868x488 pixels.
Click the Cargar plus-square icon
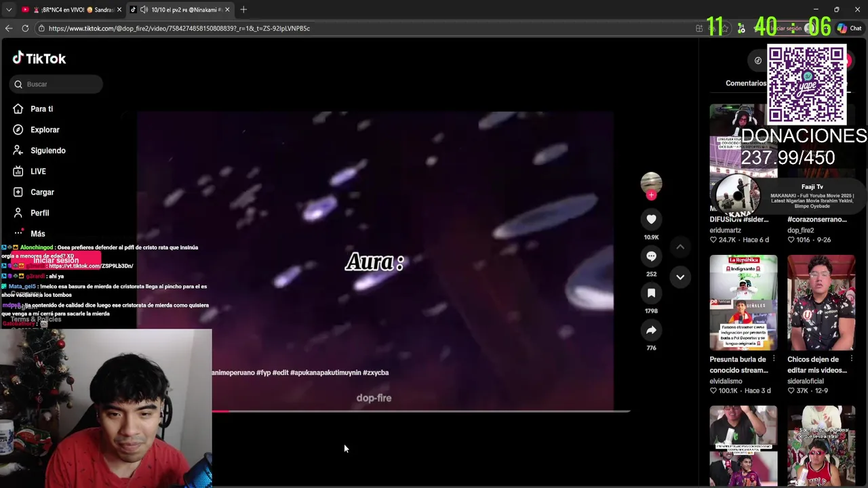tap(18, 192)
